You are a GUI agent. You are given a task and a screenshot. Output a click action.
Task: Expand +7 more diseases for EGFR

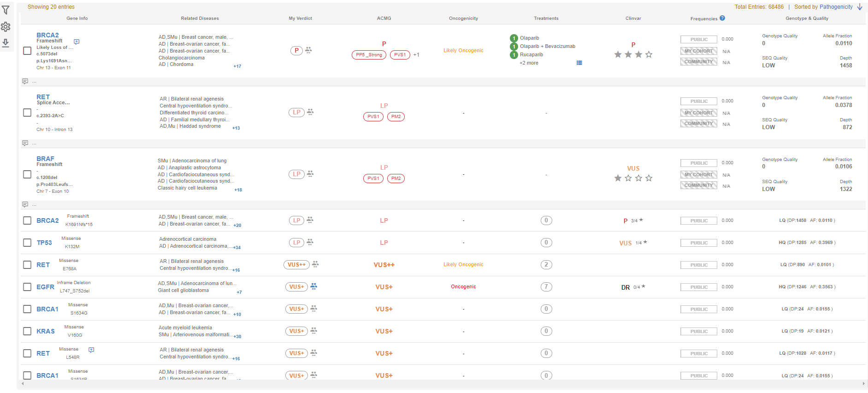point(239,292)
